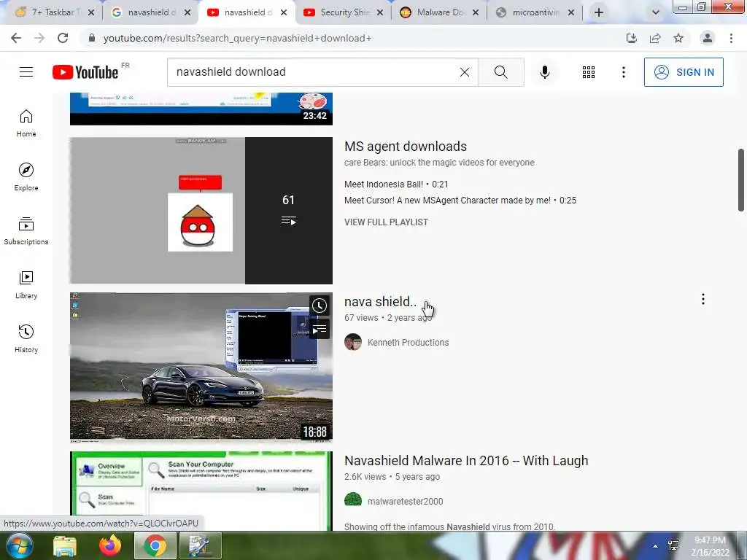The image size is (747, 560).
Task: Open Kenneth Productions channel name
Action: (408, 343)
